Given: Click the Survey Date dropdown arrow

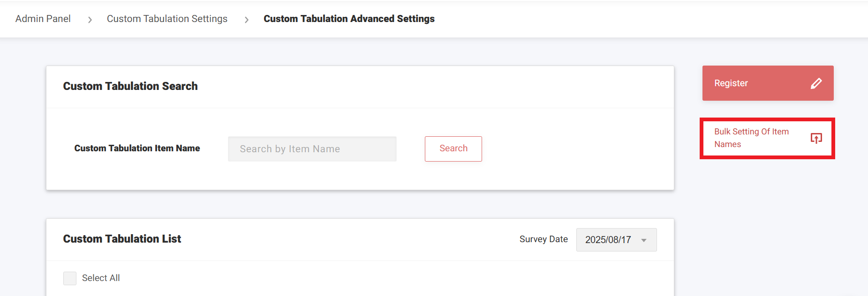Looking at the screenshot, I should [x=644, y=240].
